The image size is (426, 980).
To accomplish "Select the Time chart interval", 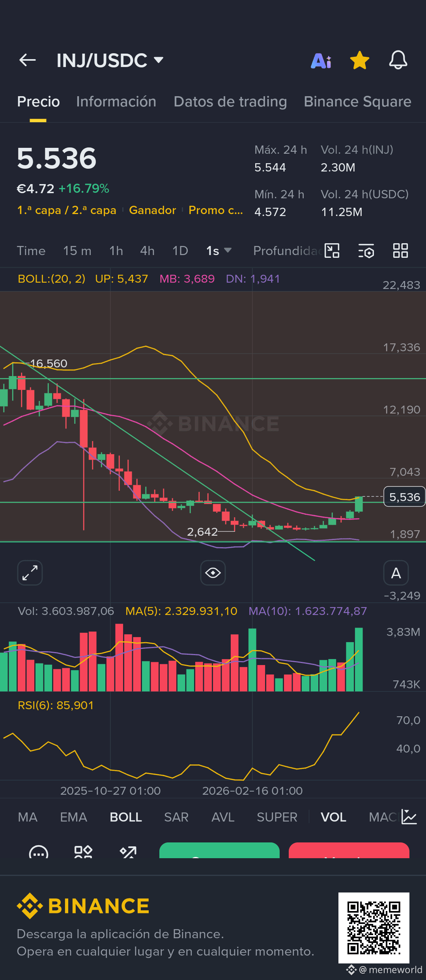I will (31, 251).
